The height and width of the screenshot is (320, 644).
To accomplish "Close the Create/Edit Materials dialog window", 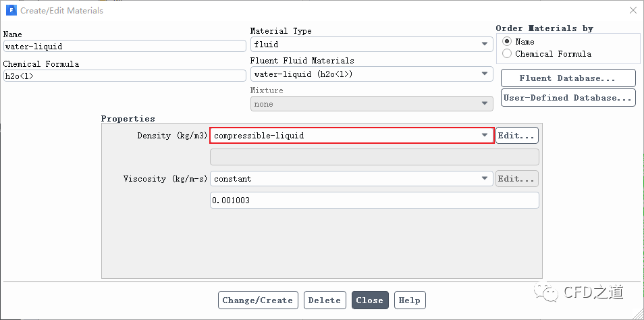I will 633,10.
